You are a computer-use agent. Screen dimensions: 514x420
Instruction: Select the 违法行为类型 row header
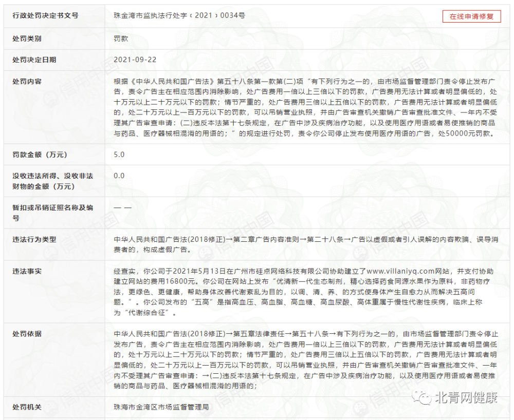[x=34, y=239]
